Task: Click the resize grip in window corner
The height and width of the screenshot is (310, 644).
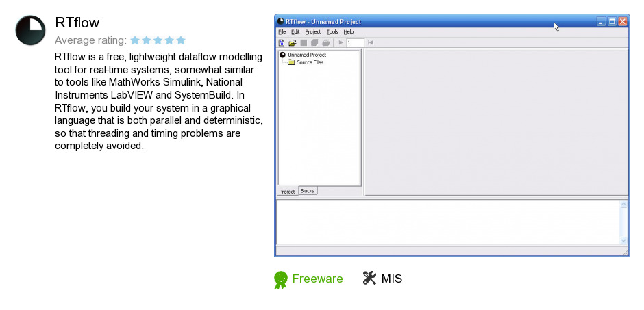Action: [x=626, y=253]
